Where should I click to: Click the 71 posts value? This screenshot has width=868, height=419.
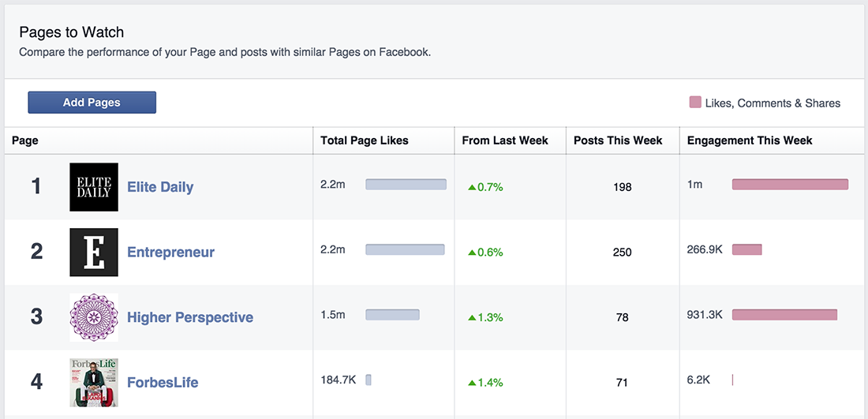click(623, 383)
